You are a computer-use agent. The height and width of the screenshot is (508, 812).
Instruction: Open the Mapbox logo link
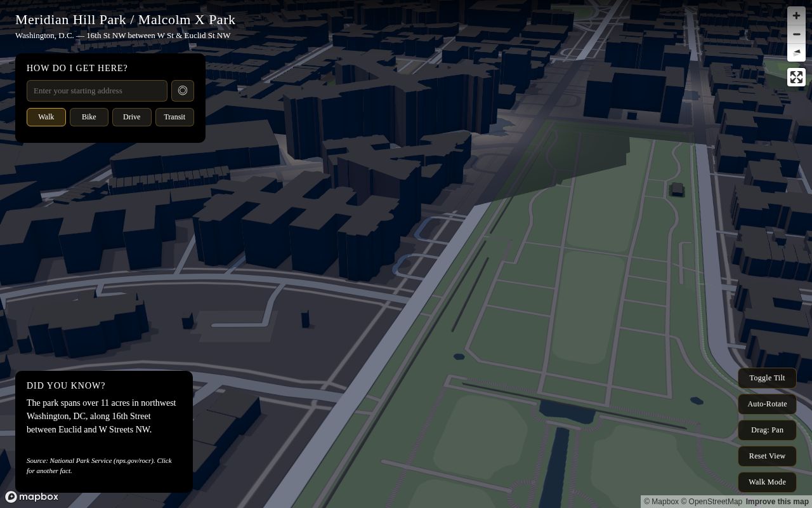[x=32, y=497]
